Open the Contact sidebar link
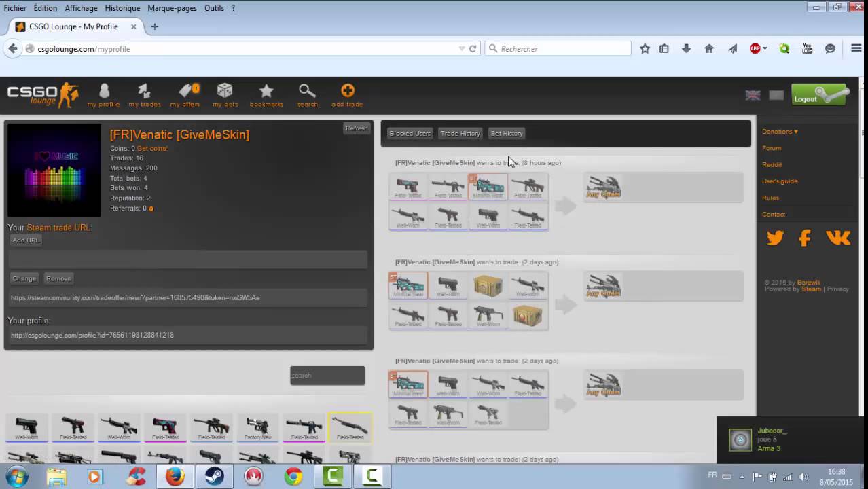The image size is (868, 489). pyautogui.click(x=774, y=214)
